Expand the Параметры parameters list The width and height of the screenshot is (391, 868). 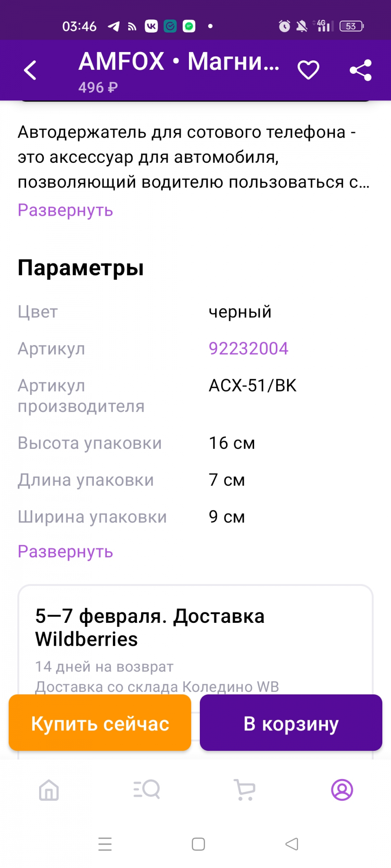tap(65, 552)
